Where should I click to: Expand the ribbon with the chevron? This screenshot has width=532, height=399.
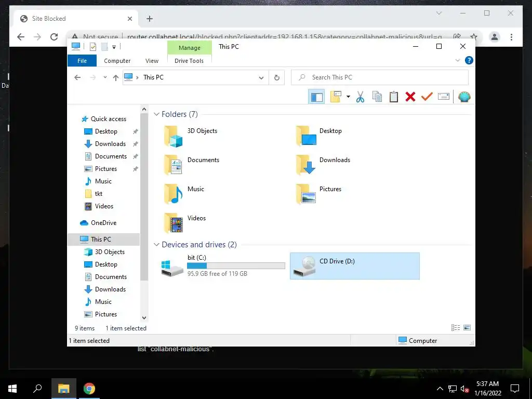pyautogui.click(x=457, y=60)
